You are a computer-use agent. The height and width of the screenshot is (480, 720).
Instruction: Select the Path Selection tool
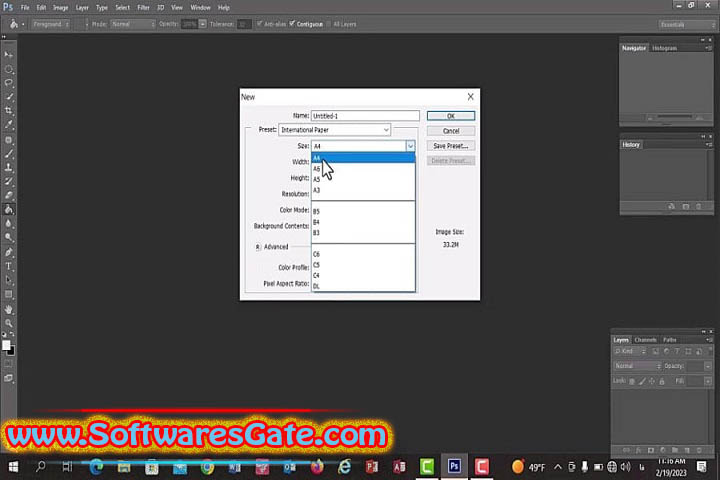pyautogui.click(x=8, y=280)
